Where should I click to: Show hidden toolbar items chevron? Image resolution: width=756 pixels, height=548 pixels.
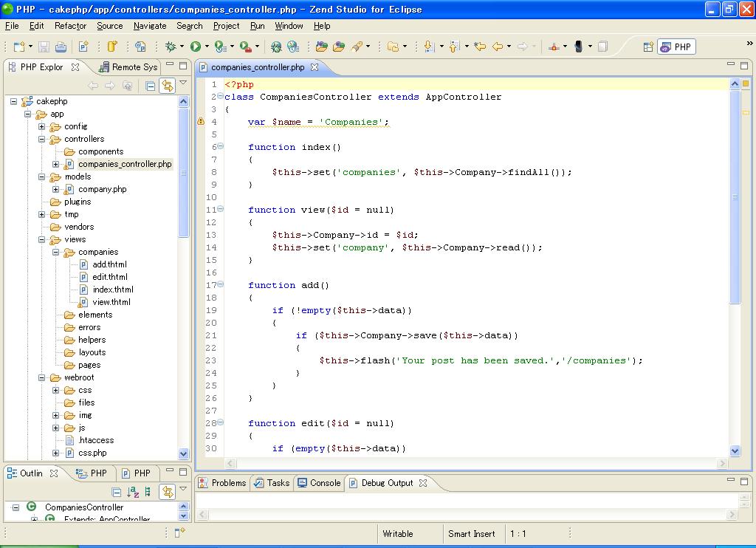pos(749,43)
